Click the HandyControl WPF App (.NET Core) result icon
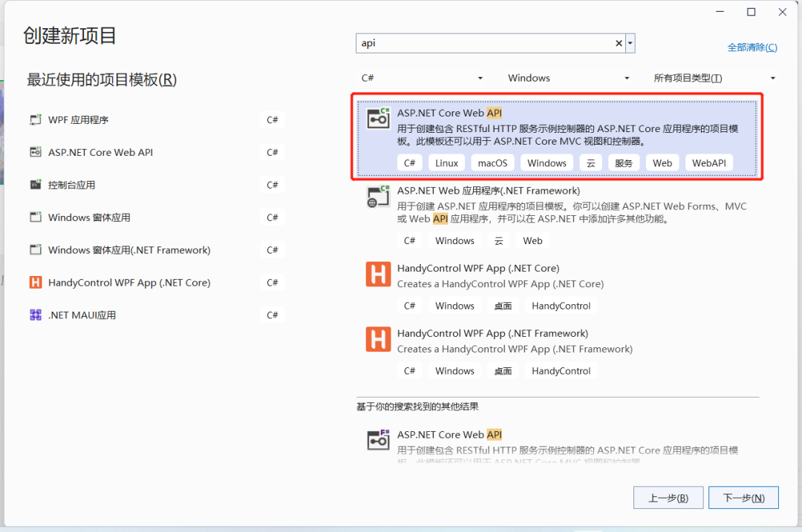 [x=379, y=275]
